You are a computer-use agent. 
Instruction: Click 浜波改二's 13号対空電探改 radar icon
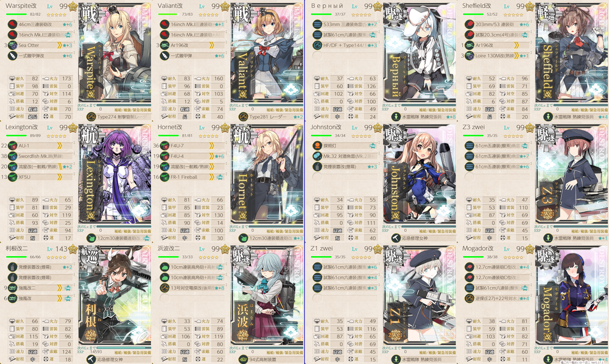pyautogui.click(x=164, y=289)
